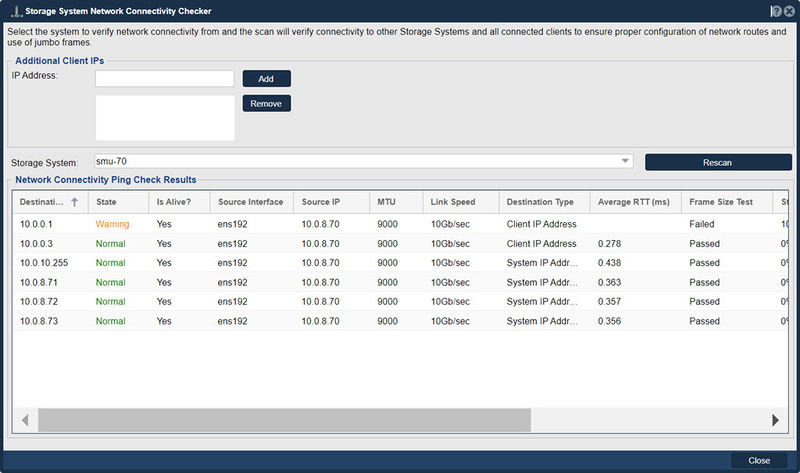The width and height of the screenshot is (800, 473).
Task: Click the scroll left arrow
Action: 25,420
